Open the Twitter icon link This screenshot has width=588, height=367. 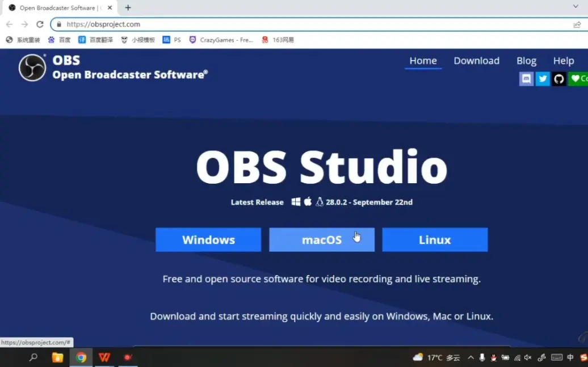point(543,79)
